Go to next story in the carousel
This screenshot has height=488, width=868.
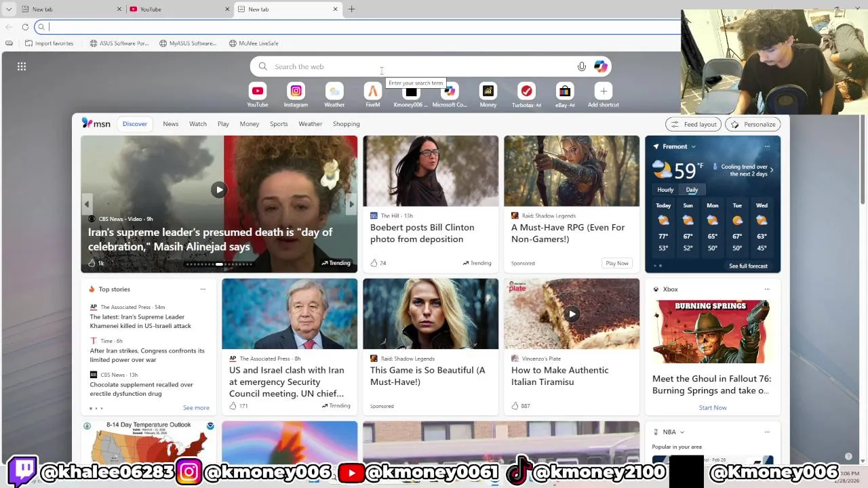[351, 204]
